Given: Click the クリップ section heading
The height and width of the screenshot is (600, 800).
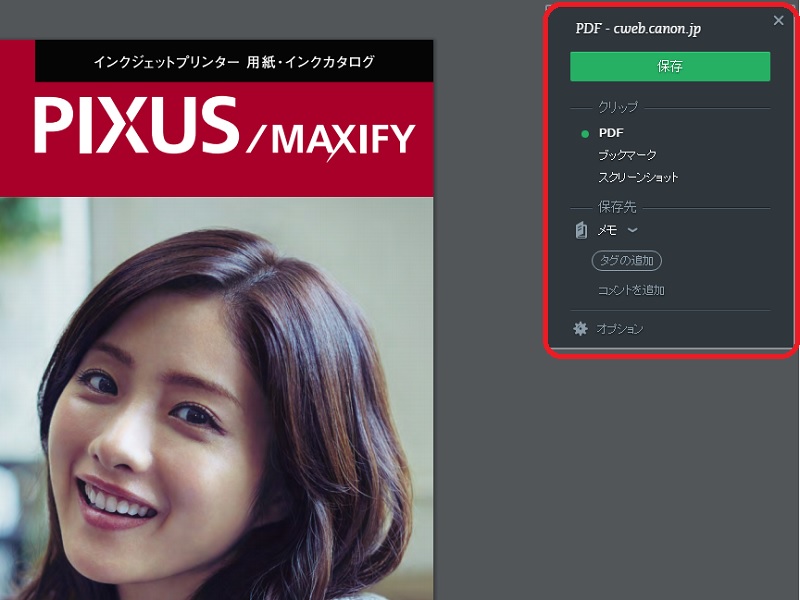Looking at the screenshot, I should (x=617, y=107).
